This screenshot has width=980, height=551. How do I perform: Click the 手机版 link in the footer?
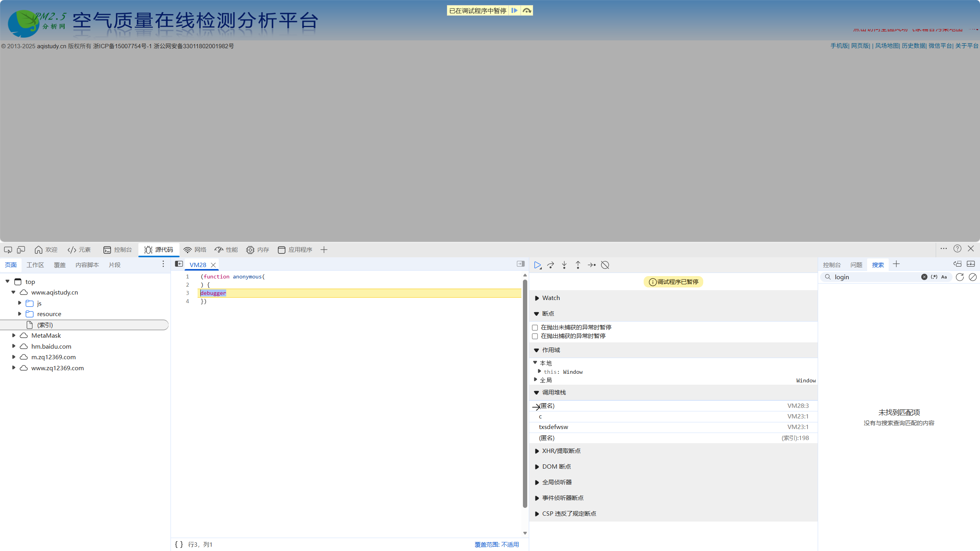(x=839, y=45)
